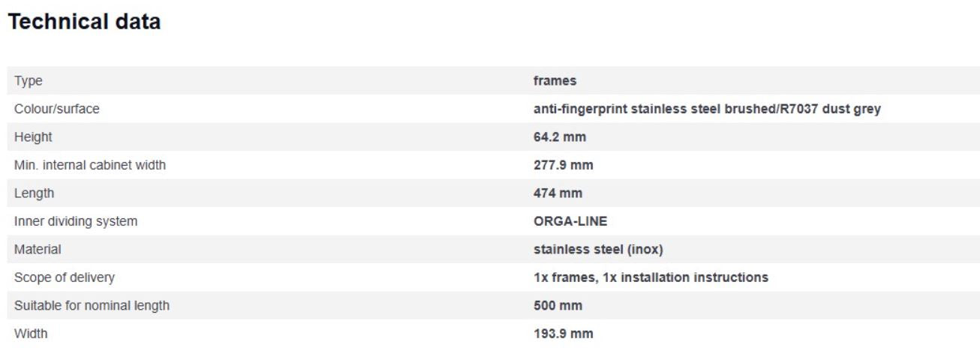Click the Height row label
This screenshot has width=980, height=360.
point(34,137)
